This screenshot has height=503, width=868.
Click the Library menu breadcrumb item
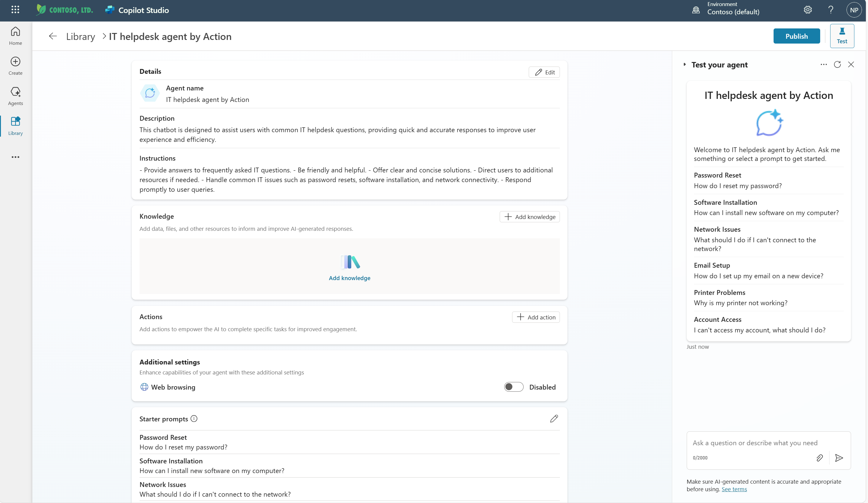tap(80, 36)
